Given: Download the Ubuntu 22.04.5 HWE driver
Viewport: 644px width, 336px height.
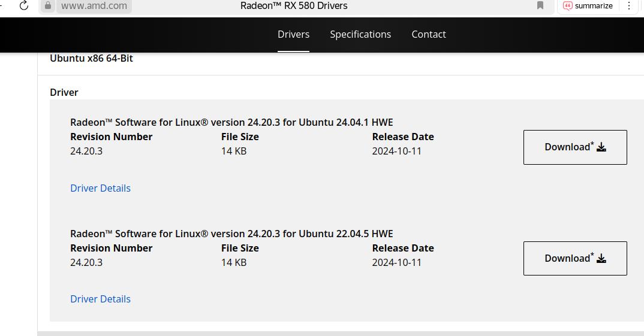Looking at the screenshot, I should tap(575, 259).
